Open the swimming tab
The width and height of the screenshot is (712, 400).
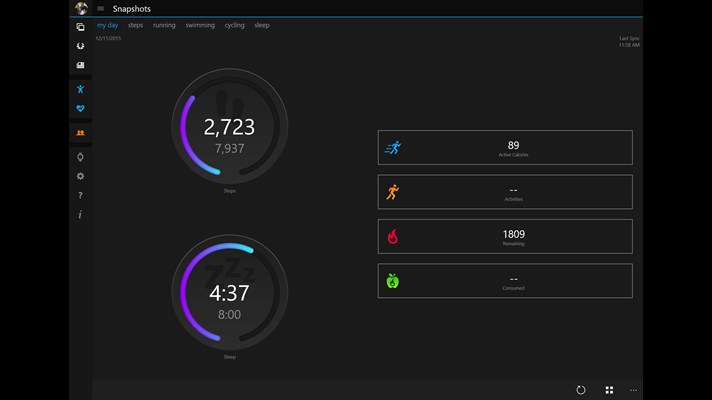click(x=200, y=25)
